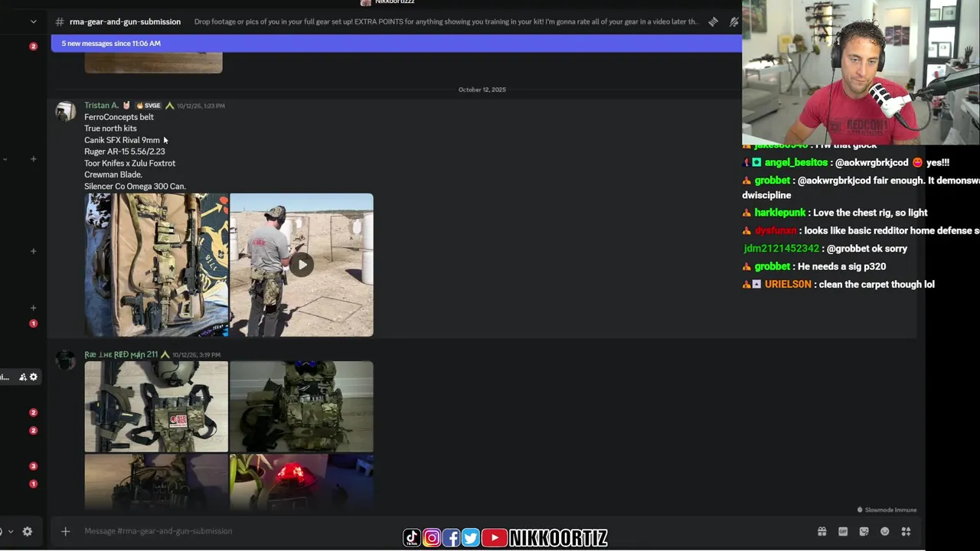Open the channel edit gear in sidebar

(33, 377)
